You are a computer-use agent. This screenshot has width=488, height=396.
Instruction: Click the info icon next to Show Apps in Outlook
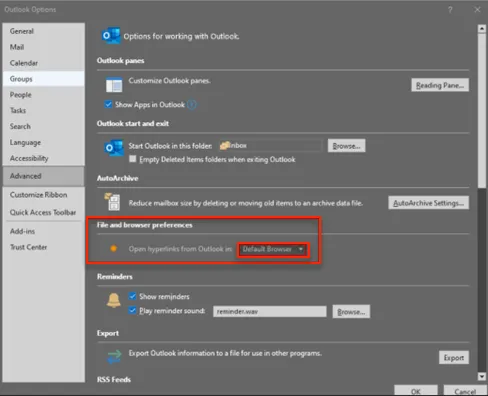coord(192,105)
